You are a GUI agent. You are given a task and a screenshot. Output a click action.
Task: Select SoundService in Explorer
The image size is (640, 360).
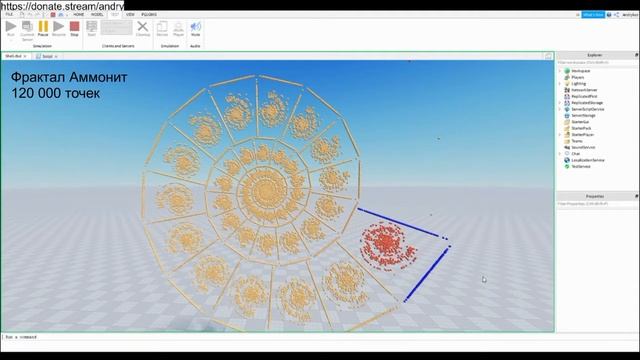[x=583, y=147]
